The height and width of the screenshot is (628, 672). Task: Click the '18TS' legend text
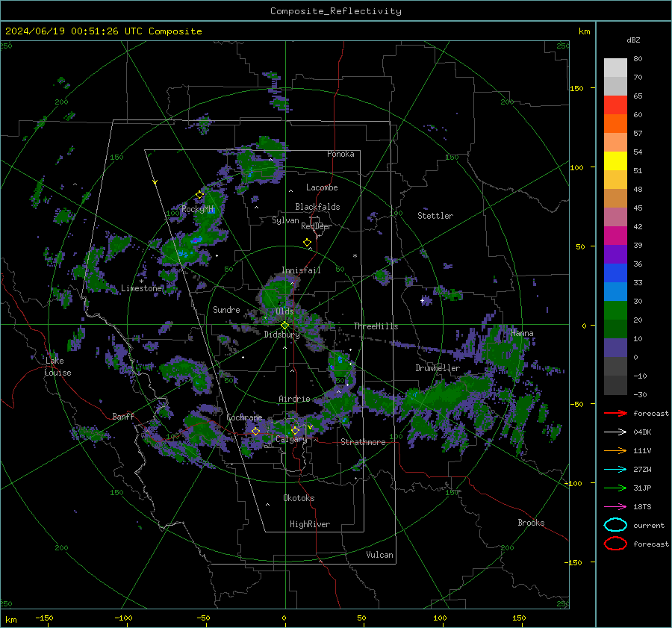click(642, 507)
